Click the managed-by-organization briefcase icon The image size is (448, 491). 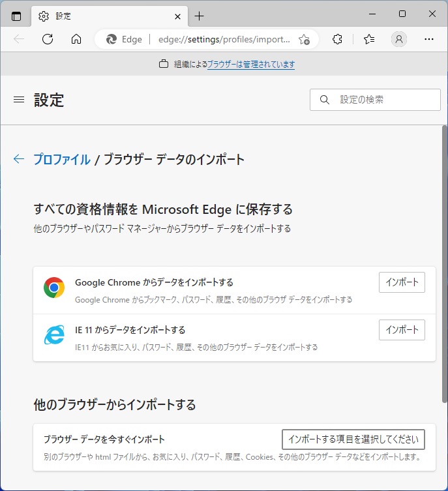tap(164, 64)
